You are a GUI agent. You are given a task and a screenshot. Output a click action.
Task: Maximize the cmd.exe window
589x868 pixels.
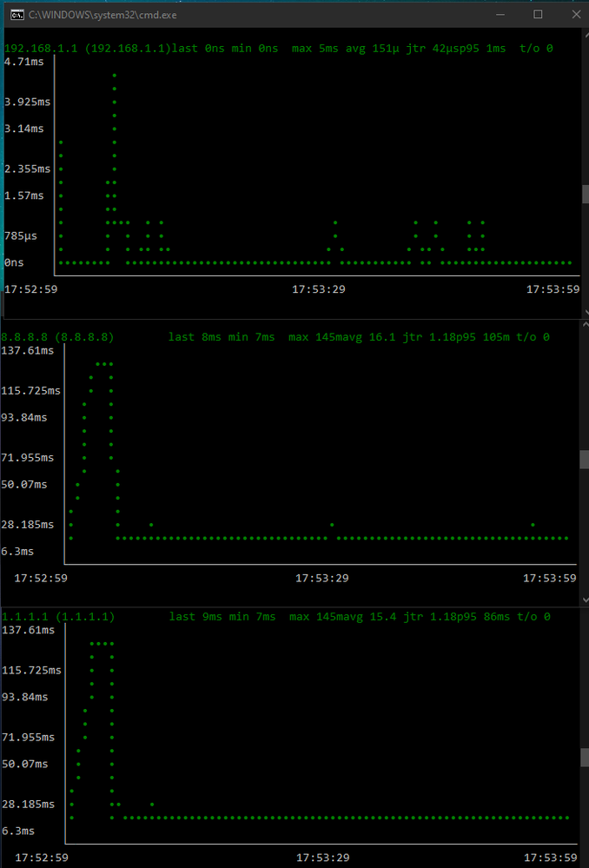click(538, 15)
